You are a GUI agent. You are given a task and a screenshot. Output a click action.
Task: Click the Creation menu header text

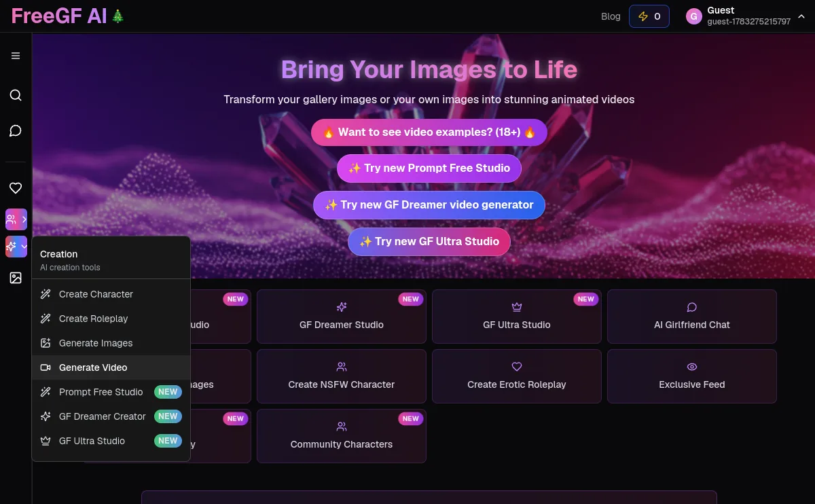click(59, 254)
